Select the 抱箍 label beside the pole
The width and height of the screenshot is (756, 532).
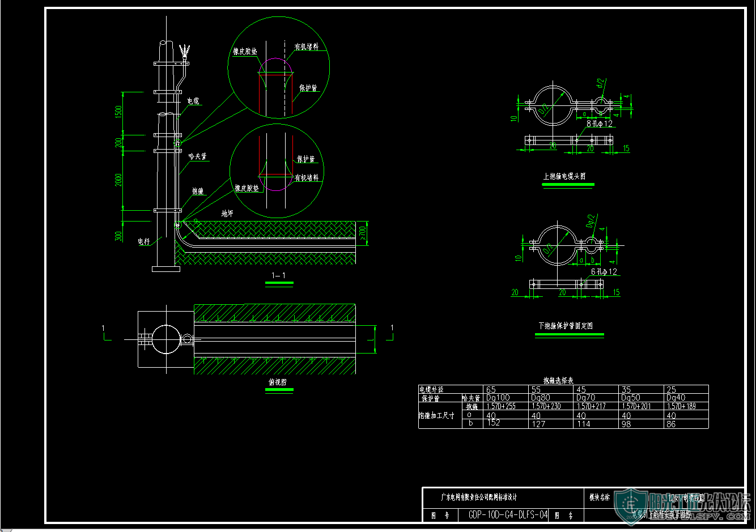pyautogui.click(x=197, y=191)
